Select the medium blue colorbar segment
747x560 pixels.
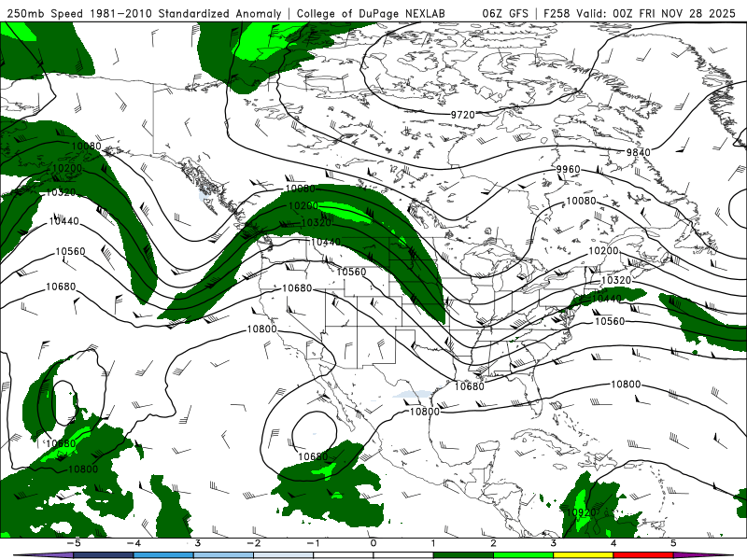pos(163,555)
